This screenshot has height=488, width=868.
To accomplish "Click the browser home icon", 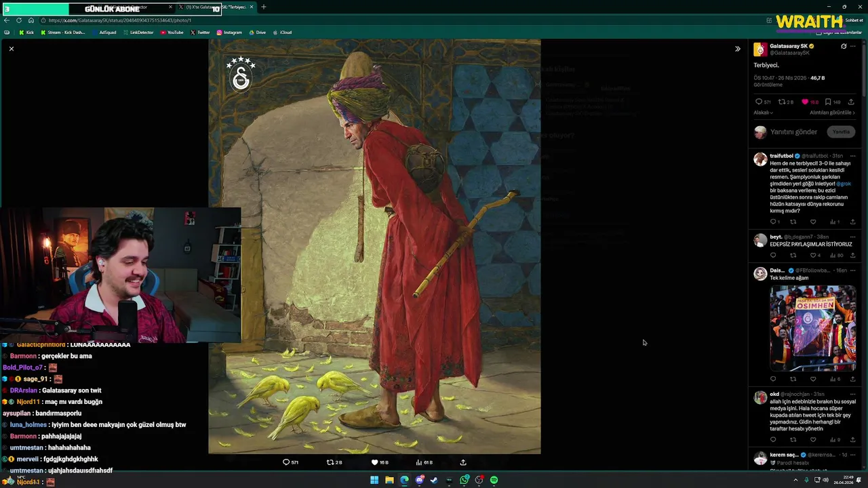I will point(31,20).
